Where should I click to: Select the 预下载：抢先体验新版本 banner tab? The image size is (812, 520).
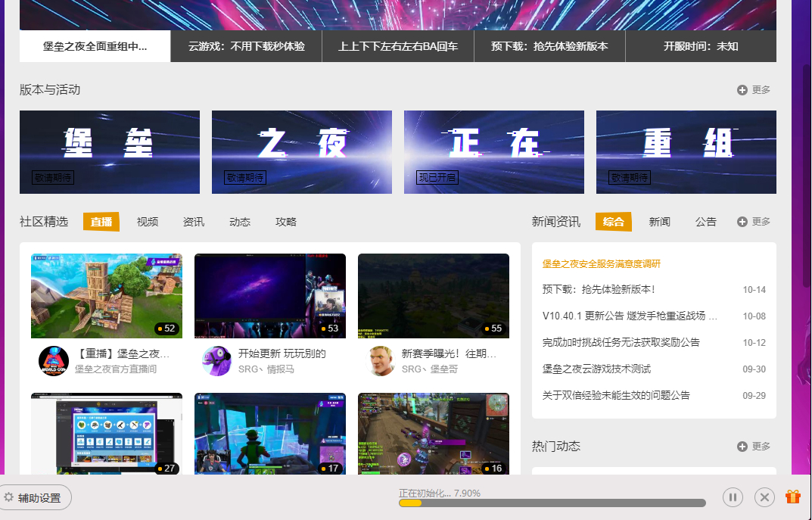549,46
